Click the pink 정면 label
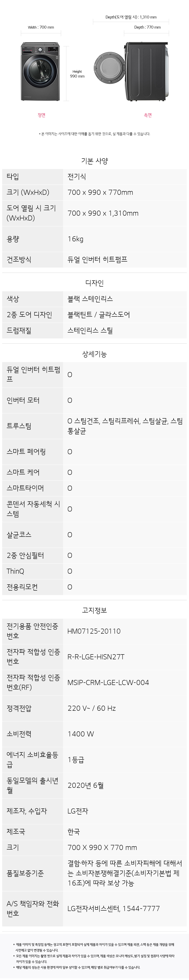 [42, 115]
